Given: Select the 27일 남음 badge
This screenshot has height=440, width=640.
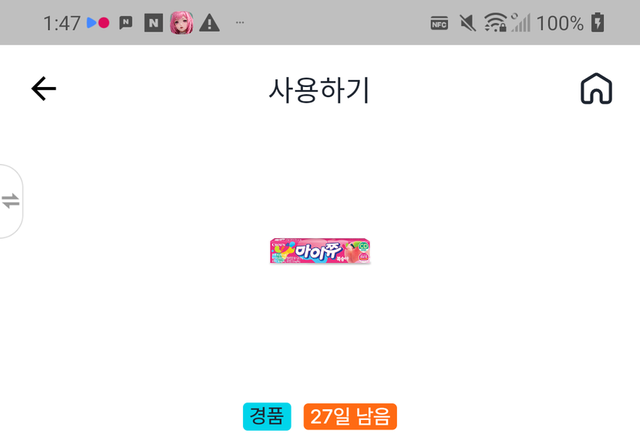Looking at the screenshot, I should (350, 416).
